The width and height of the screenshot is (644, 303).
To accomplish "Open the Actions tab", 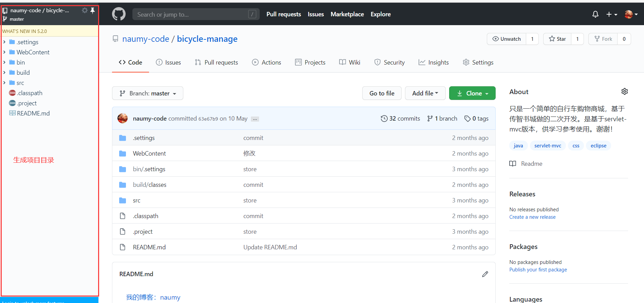I will click(x=266, y=63).
